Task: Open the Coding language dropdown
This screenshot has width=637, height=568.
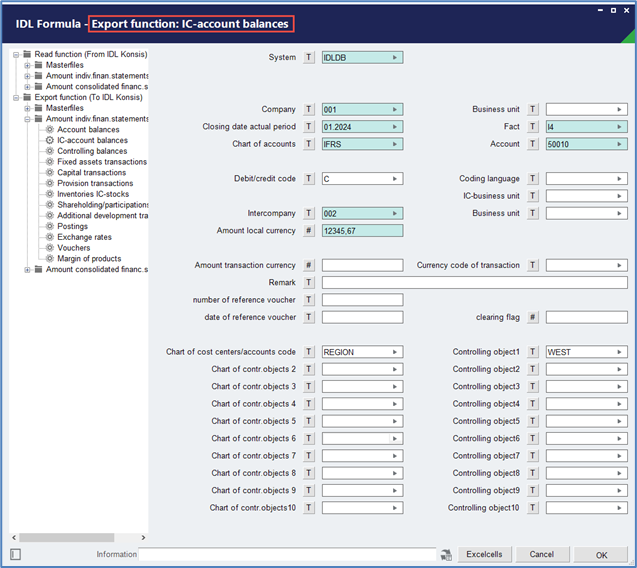Action: 619,179
